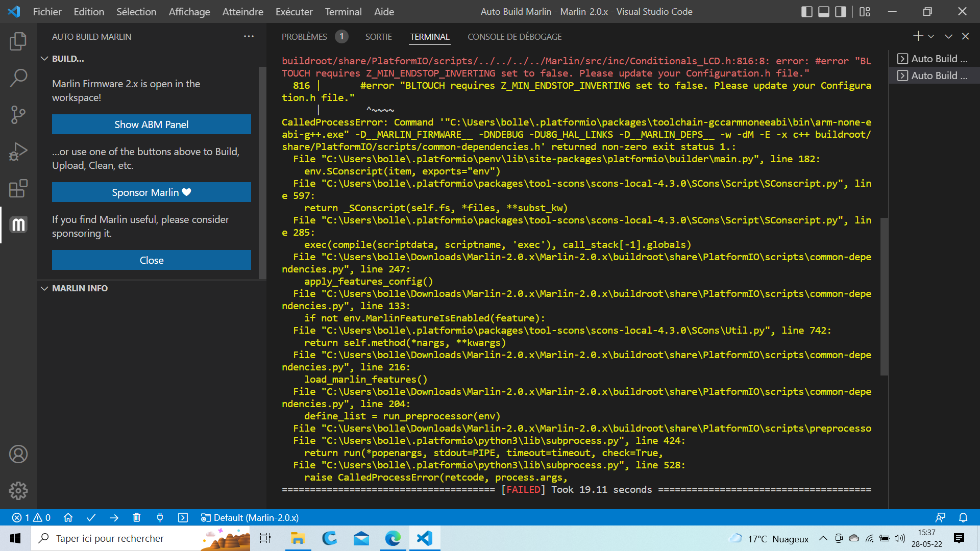
Task: Toggle the secondary sidebar layout button
Action: (x=840, y=12)
